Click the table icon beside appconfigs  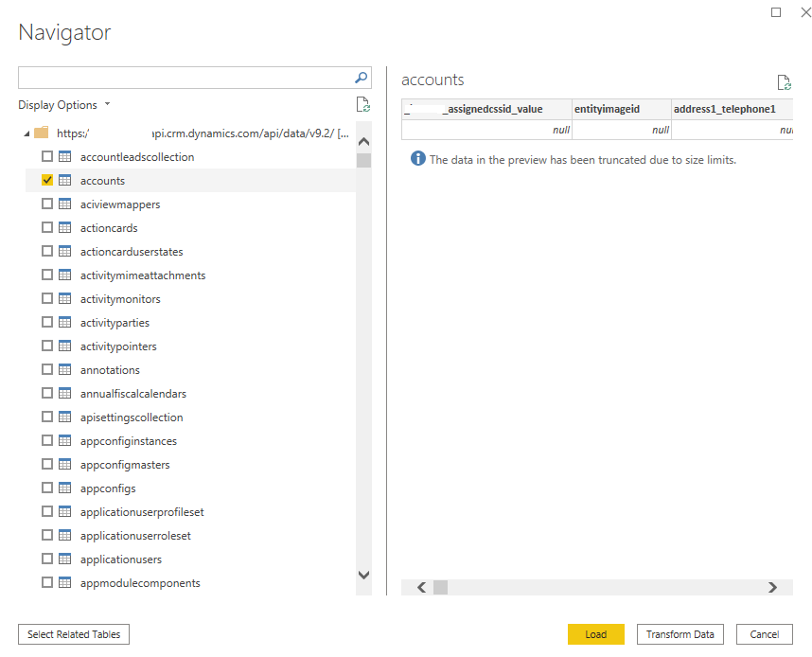tap(65, 488)
